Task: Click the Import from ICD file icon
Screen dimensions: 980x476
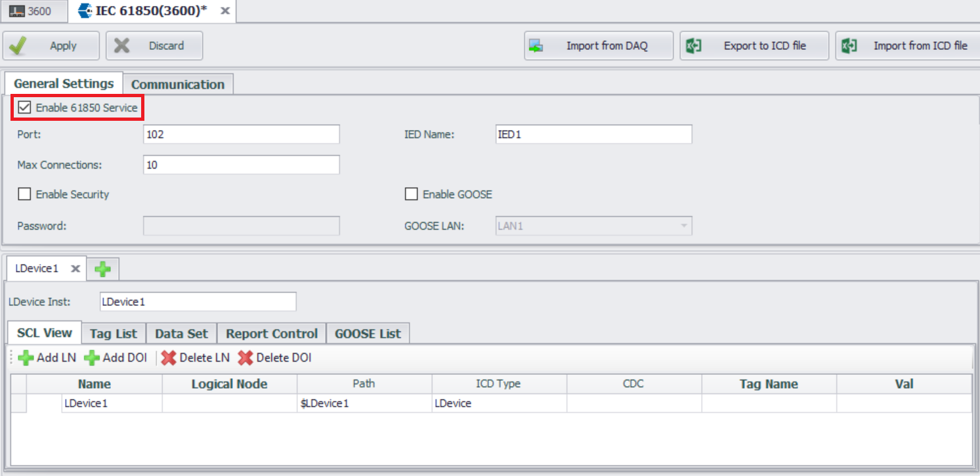Action: pyautogui.click(x=849, y=46)
